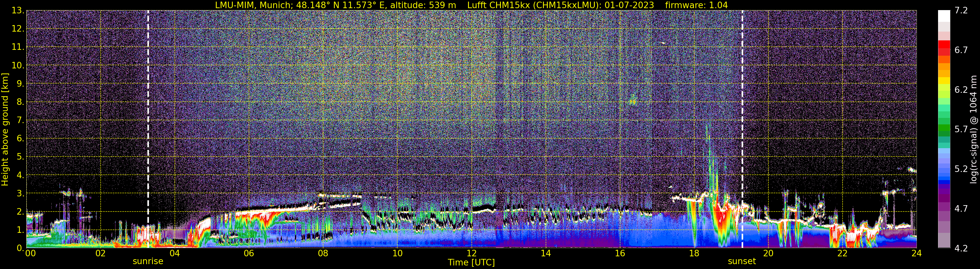Click the "04" time axis tick label
Screen dimensions: 980x269
point(174,253)
